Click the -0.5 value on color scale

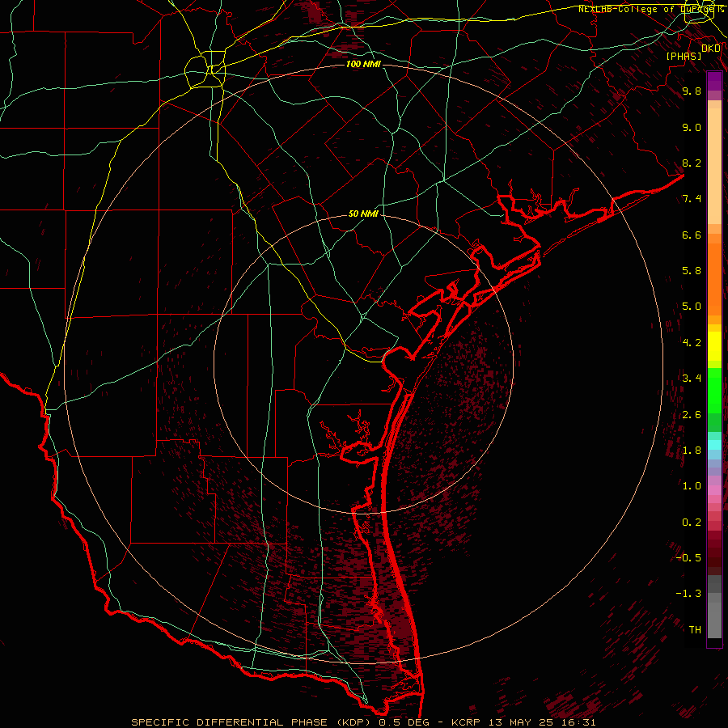click(688, 558)
